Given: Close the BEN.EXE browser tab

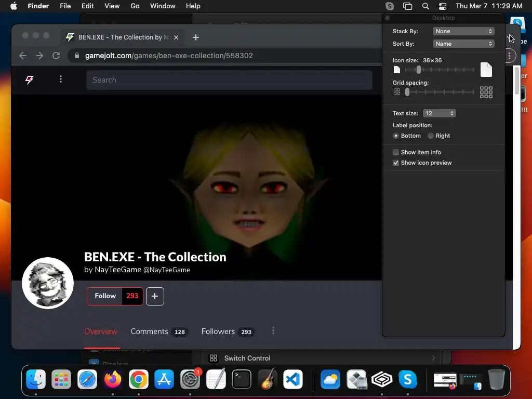Looking at the screenshot, I should point(176,37).
